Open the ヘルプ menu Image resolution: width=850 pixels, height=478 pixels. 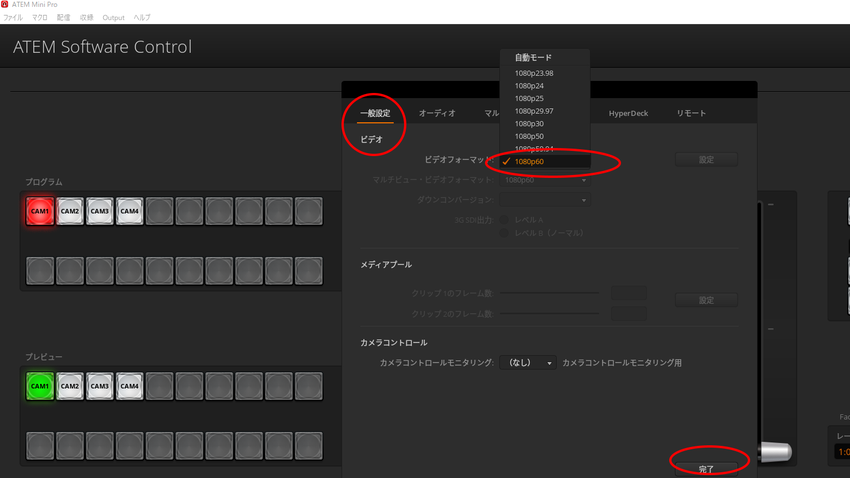click(x=142, y=17)
